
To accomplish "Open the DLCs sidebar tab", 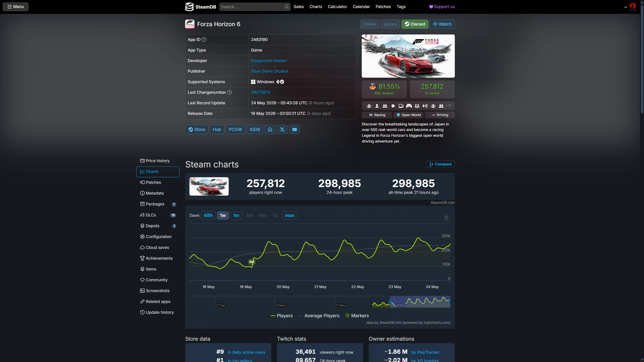I will point(158,215).
